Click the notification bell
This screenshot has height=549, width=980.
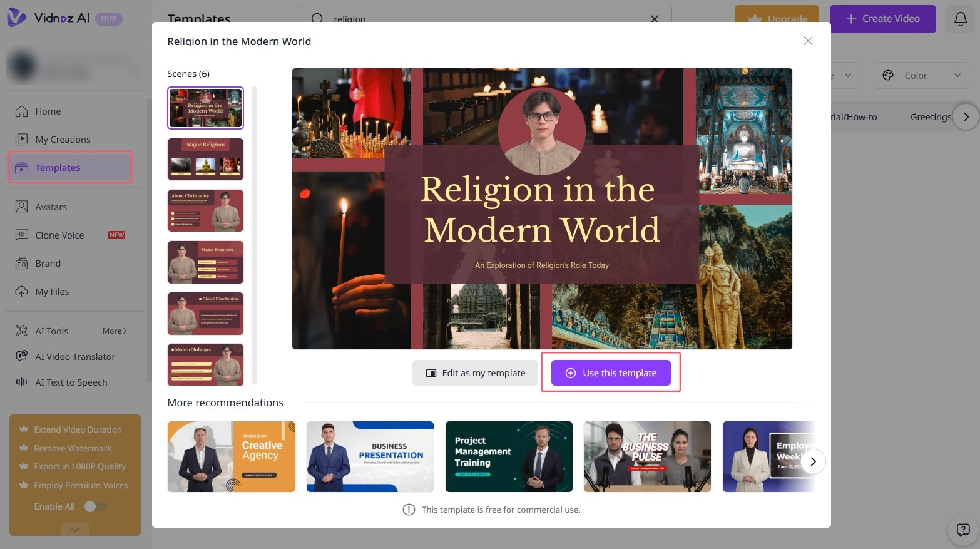[961, 19]
